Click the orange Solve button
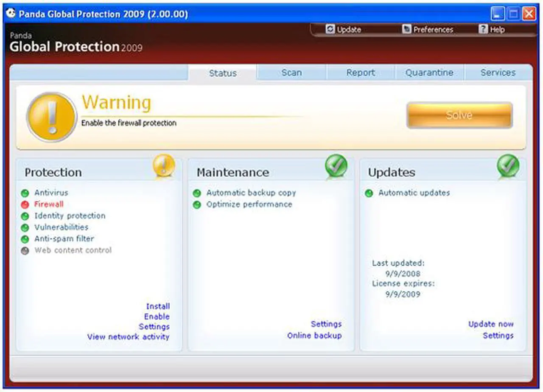This screenshot has width=543, height=392. (x=459, y=115)
